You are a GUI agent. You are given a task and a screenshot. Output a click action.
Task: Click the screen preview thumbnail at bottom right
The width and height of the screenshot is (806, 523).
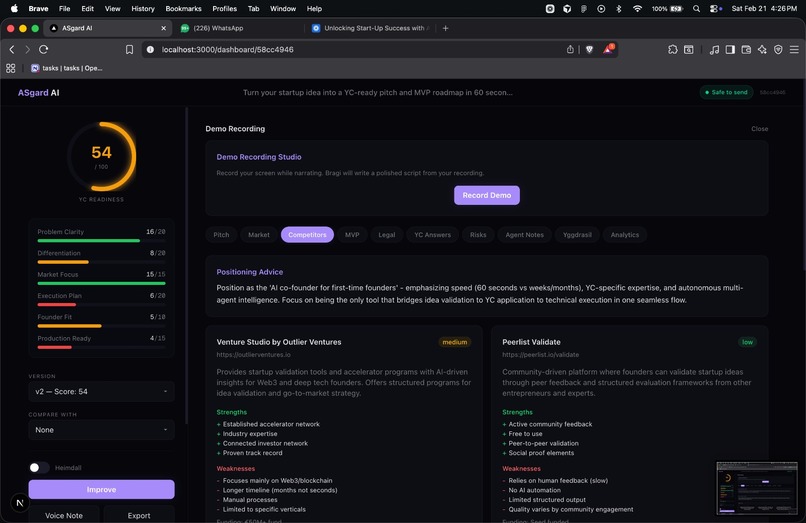click(x=757, y=488)
